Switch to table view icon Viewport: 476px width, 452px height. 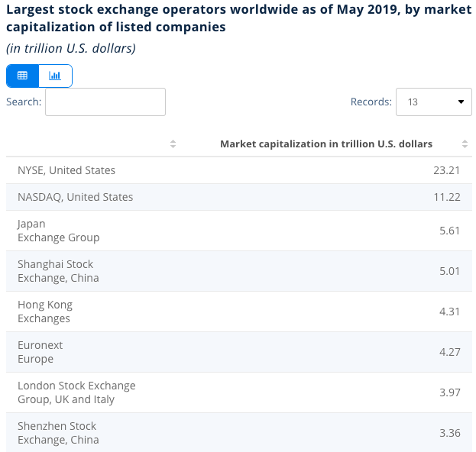tap(22, 76)
